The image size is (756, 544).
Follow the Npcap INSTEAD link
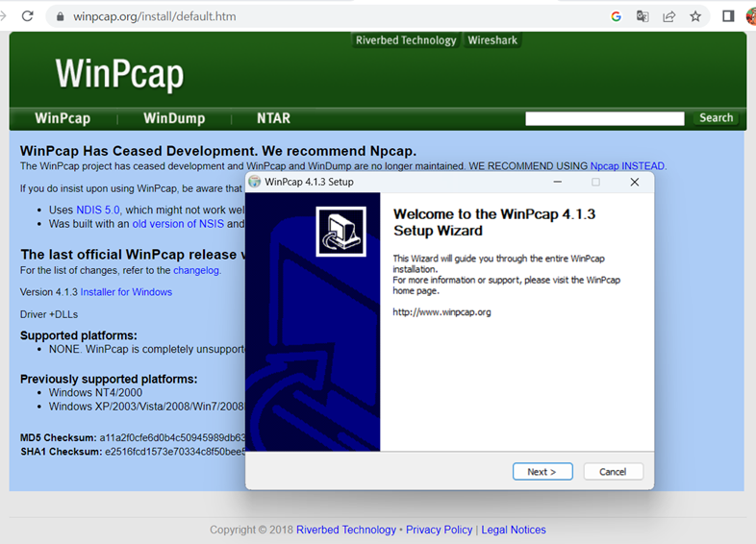(x=627, y=166)
